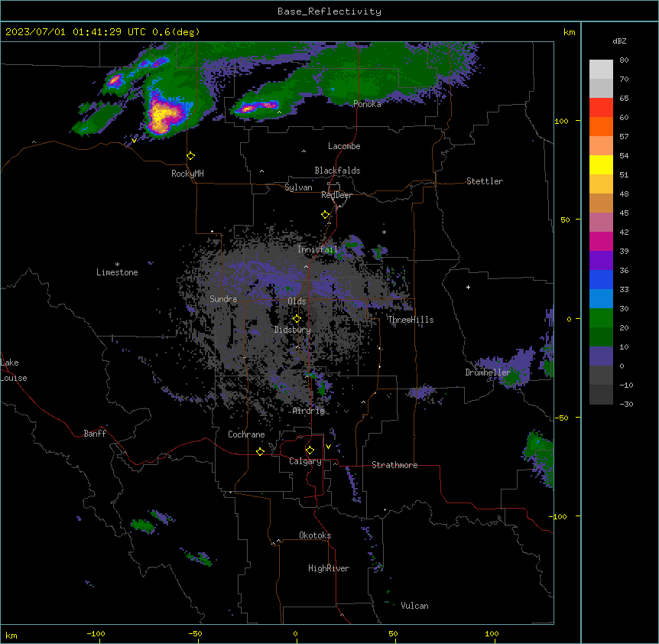659x644 pixels.
Task: Click the yellow diamond marker above Calgary label
Action: [x=310, y=450]
